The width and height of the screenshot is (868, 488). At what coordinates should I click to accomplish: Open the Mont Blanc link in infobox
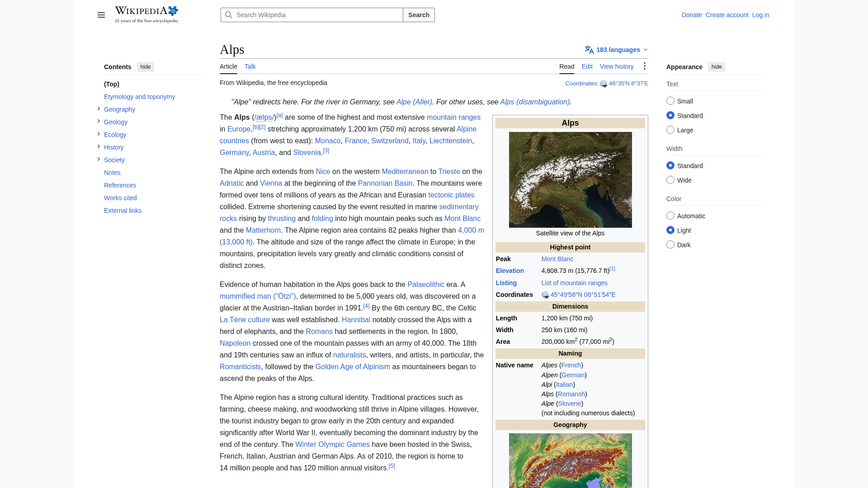557,259
